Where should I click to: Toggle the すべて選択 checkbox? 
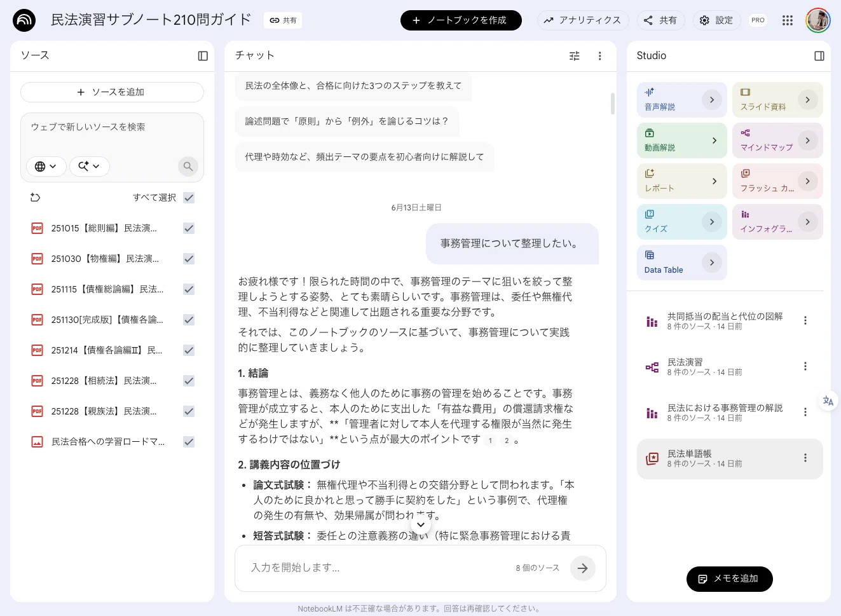[x=189, y=198]
